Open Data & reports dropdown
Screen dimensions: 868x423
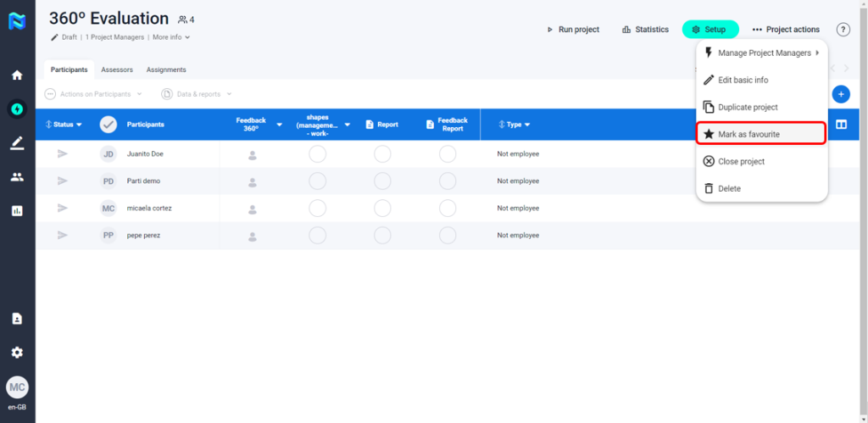[x=197, y=94]
